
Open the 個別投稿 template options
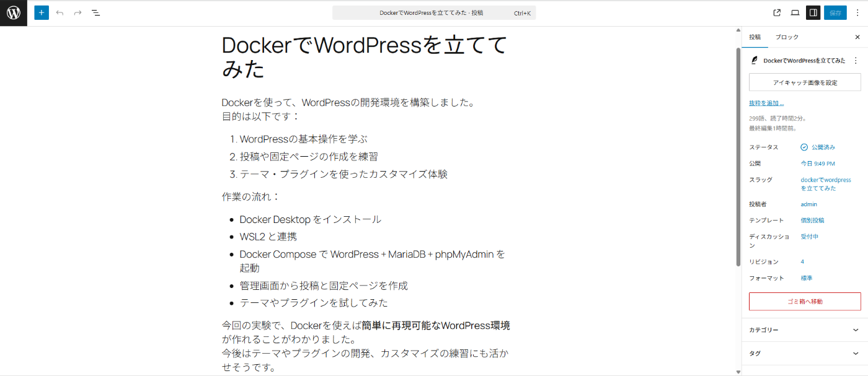click(812, 221)
